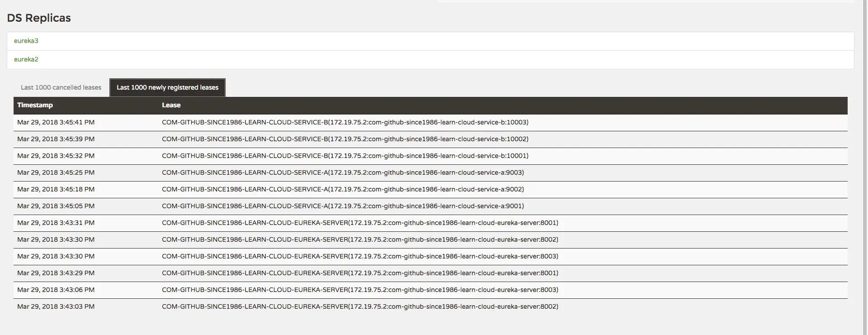Image resolution: width=868 pixels, height=335 pixels.
Task: Select timestamp Mar 29, 2018 3:45:05 PM
Action: 56,206
